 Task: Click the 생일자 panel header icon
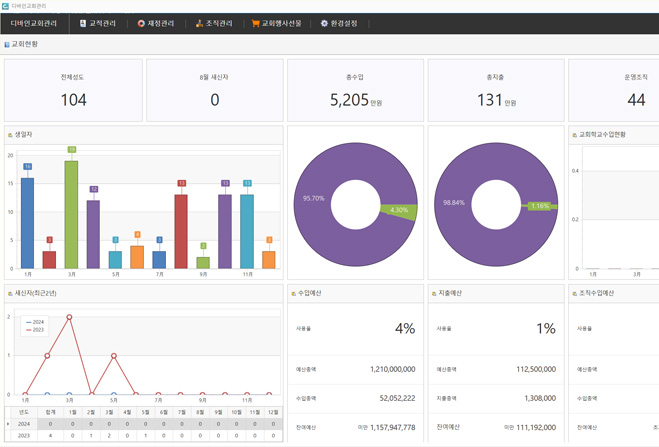[9, 134]
